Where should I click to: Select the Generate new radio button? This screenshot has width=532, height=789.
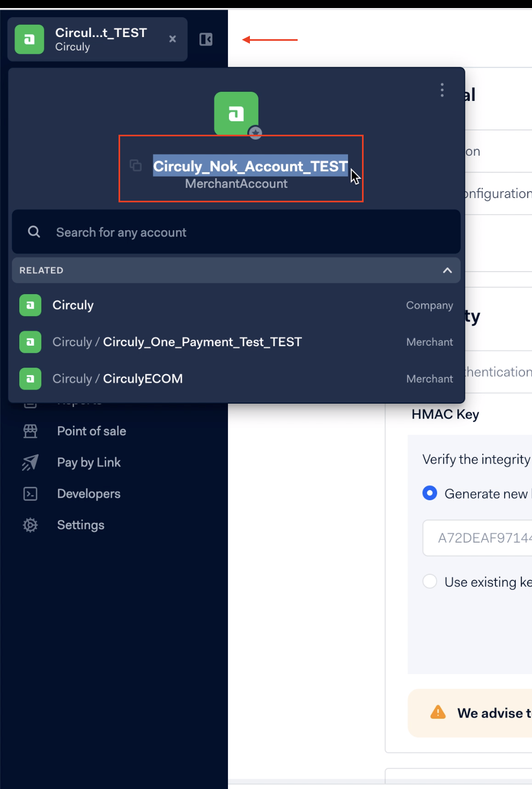pos(430,493)
